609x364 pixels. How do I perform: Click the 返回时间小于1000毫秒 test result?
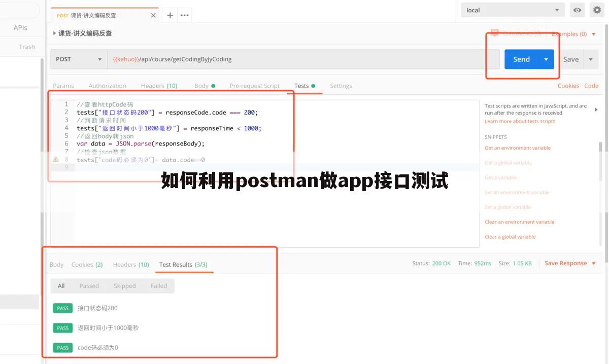coord(108,328)
